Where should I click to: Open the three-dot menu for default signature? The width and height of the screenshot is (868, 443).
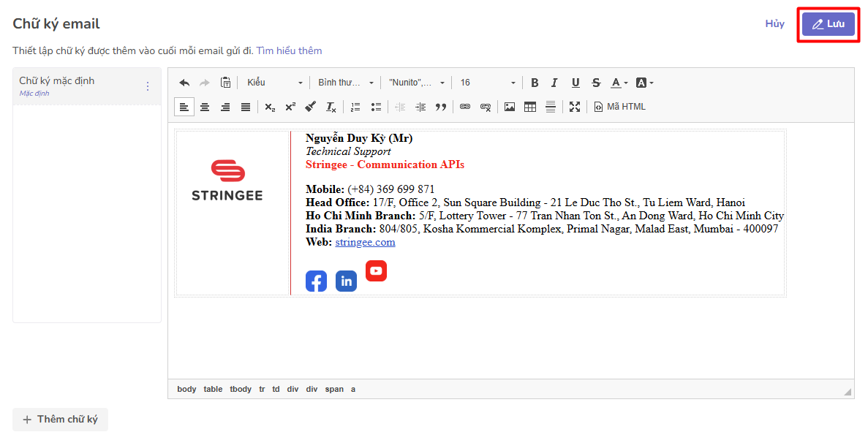(147, 86)
